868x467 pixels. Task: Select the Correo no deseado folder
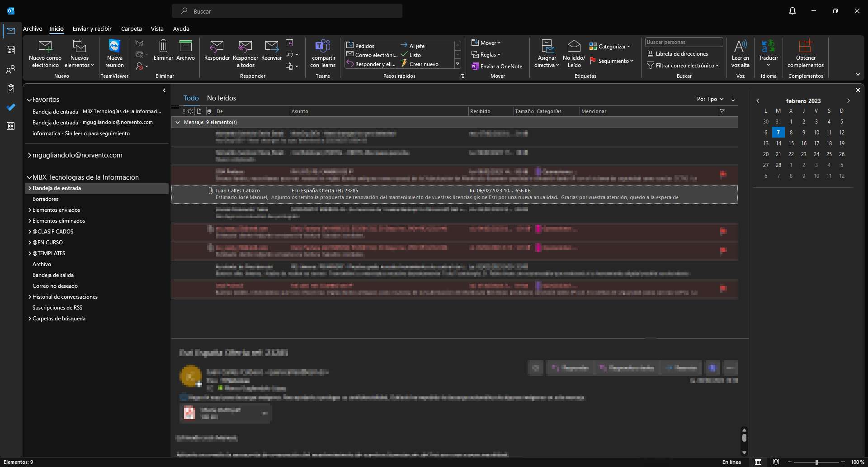tap(55, 286)
